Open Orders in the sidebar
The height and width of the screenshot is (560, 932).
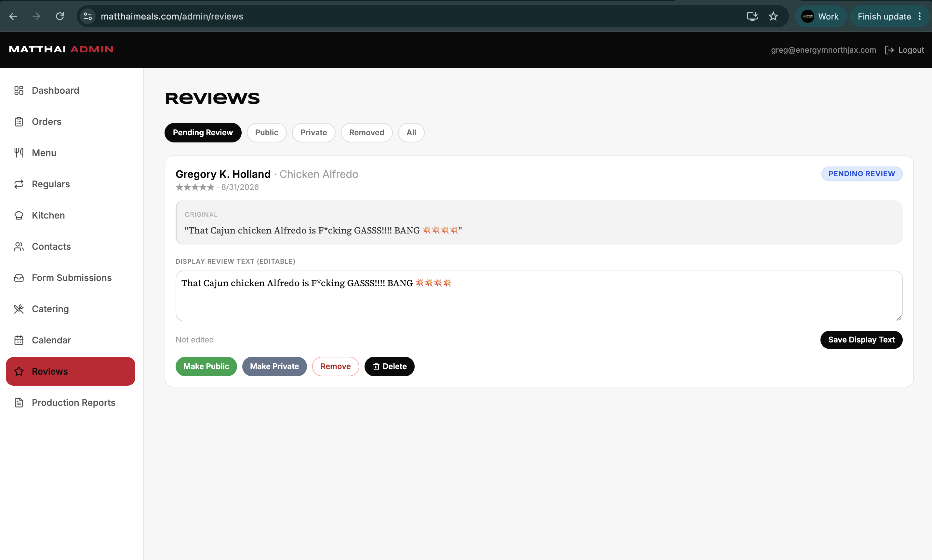pos(71,122)
